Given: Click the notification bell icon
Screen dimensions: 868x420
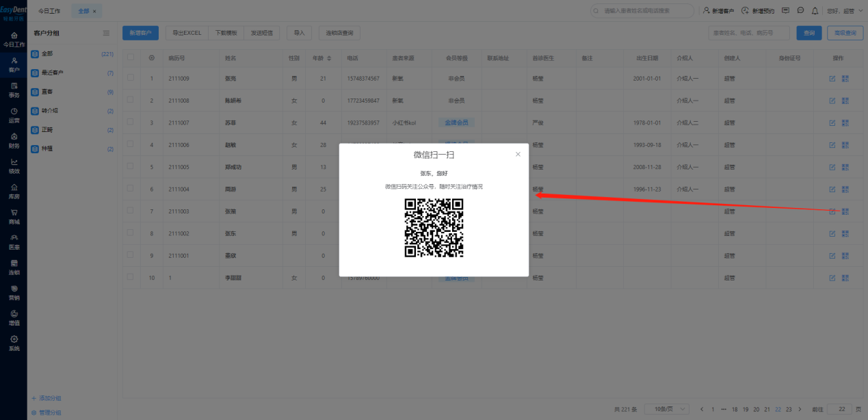Looking at the screenshot, I should tap(815, 11).
